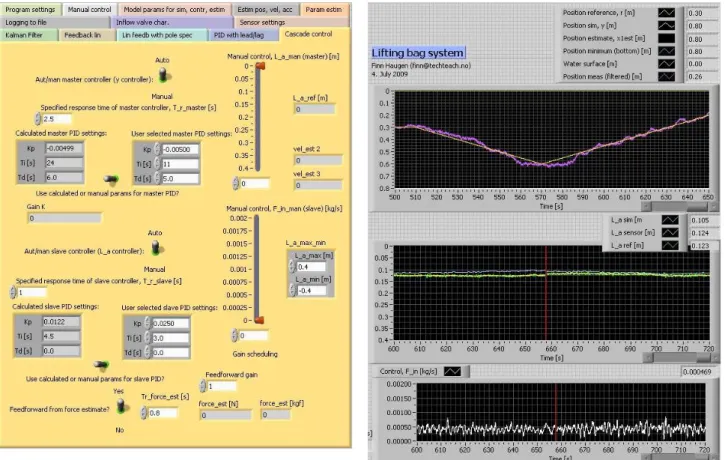Open the Feedback lin tab
The height and width of the screenshot is (460, 725).
pos(86,35)
